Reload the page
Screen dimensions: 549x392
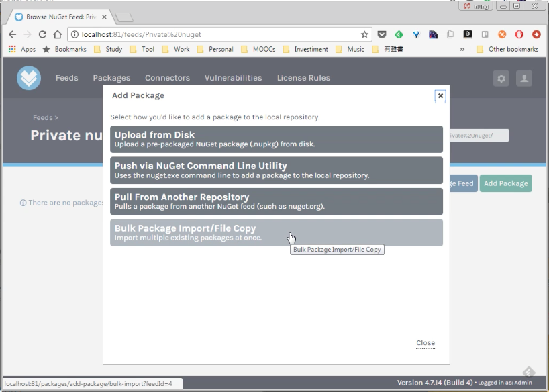pos(42,34)
